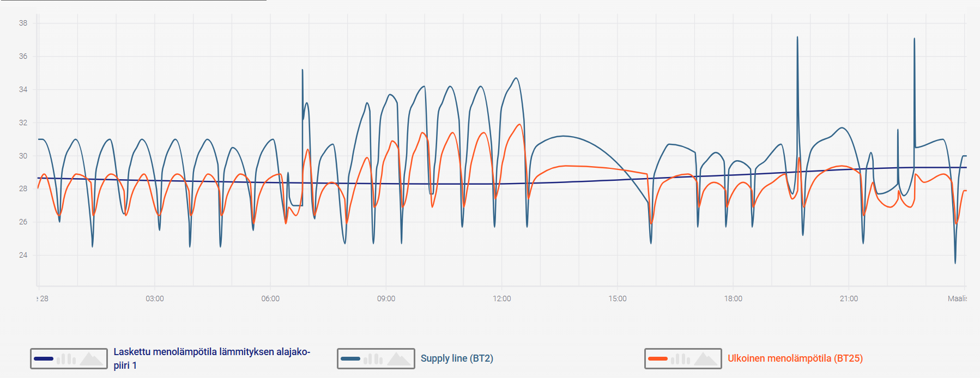Click the 12:00 time axis label
The width and height of the screenshot is (980, 378).
coord(502,299)
